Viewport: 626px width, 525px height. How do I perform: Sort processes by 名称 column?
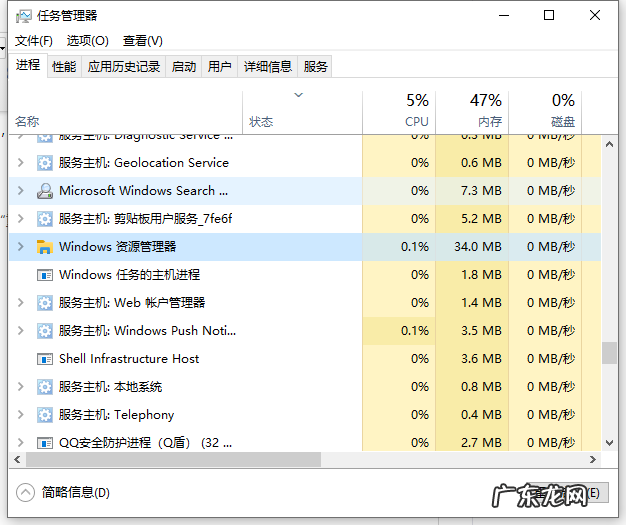125,113
